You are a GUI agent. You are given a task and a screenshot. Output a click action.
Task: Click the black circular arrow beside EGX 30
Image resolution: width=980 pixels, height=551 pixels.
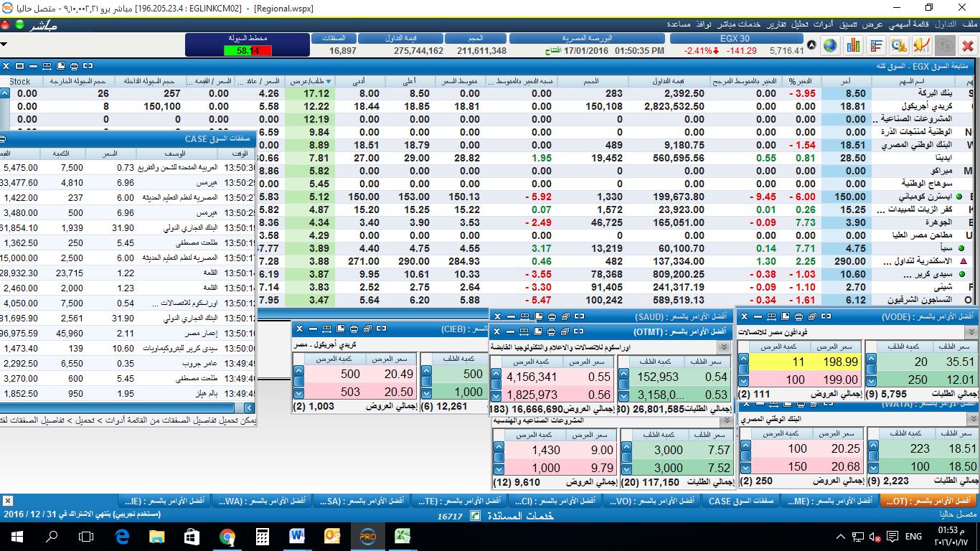point(811,45)
